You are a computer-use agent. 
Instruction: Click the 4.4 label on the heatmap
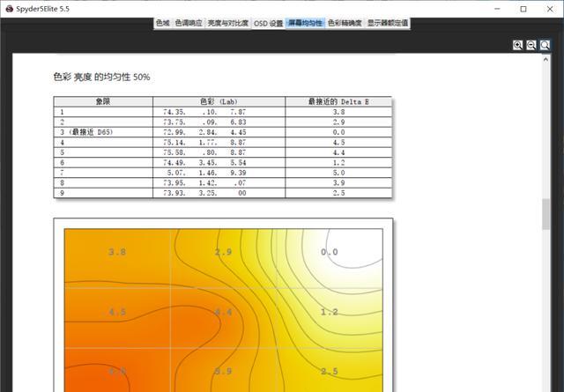223,312
